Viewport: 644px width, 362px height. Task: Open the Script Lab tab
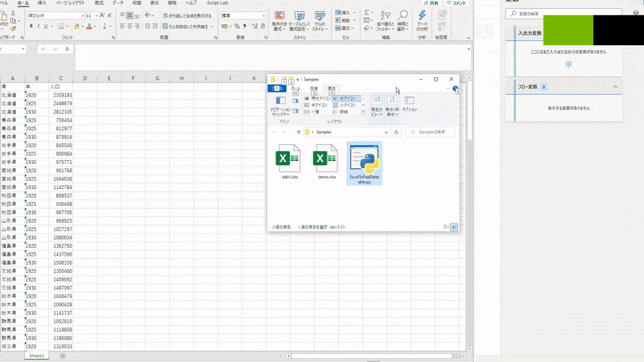pyautogui.click(x=217, y=3)
